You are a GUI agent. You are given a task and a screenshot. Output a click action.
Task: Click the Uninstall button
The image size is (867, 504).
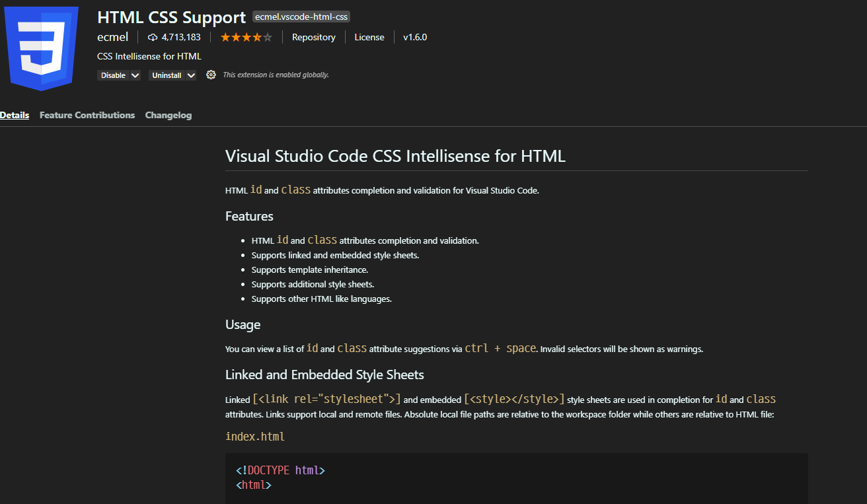(167, 75)
